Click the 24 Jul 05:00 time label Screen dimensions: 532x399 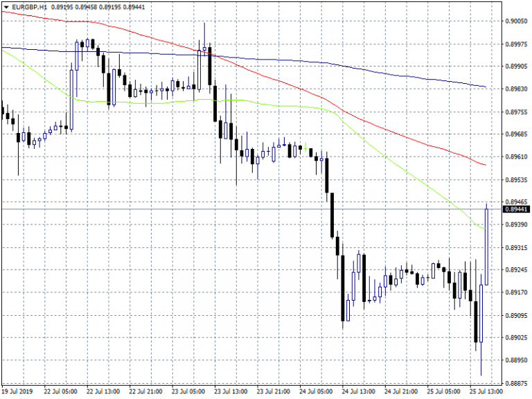pyautogui.click(x=316, y=391)
